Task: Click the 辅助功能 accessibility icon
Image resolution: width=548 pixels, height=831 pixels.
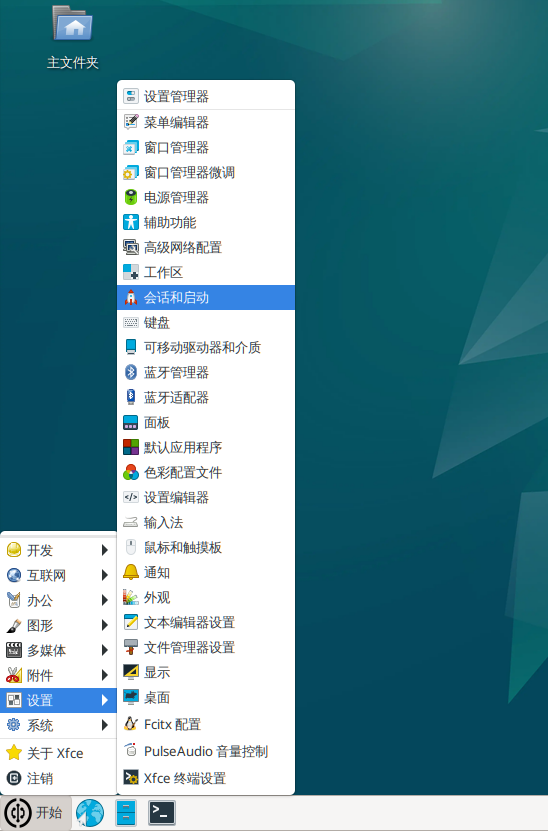Action: point(130,222)
